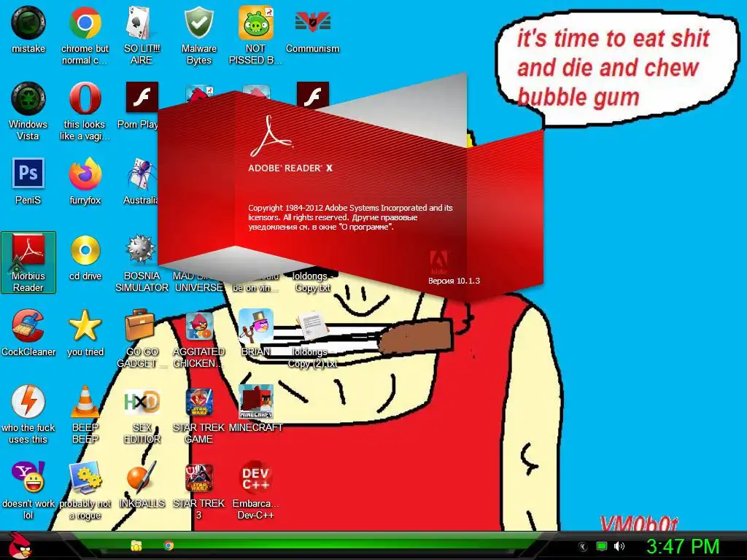This screenshot has height=560, width=747.
Task: Launch the red Opera 'O' icon
Action: tap(85, 98)
